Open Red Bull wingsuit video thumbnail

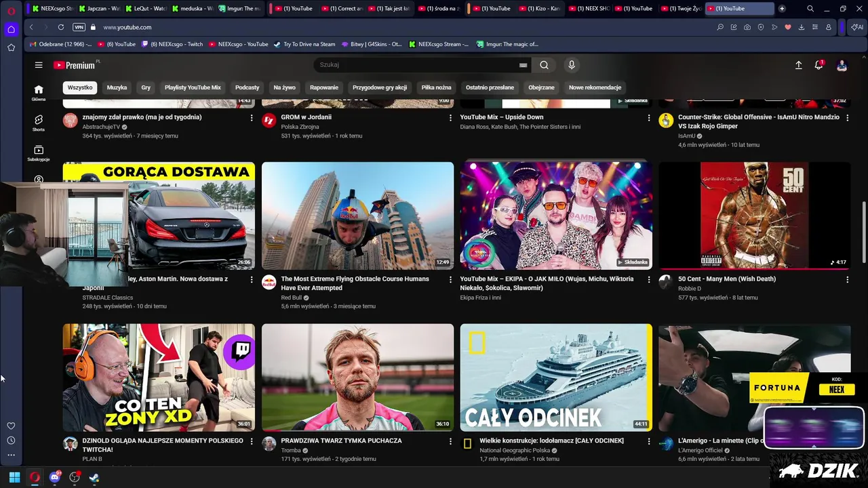coord(357,216)
